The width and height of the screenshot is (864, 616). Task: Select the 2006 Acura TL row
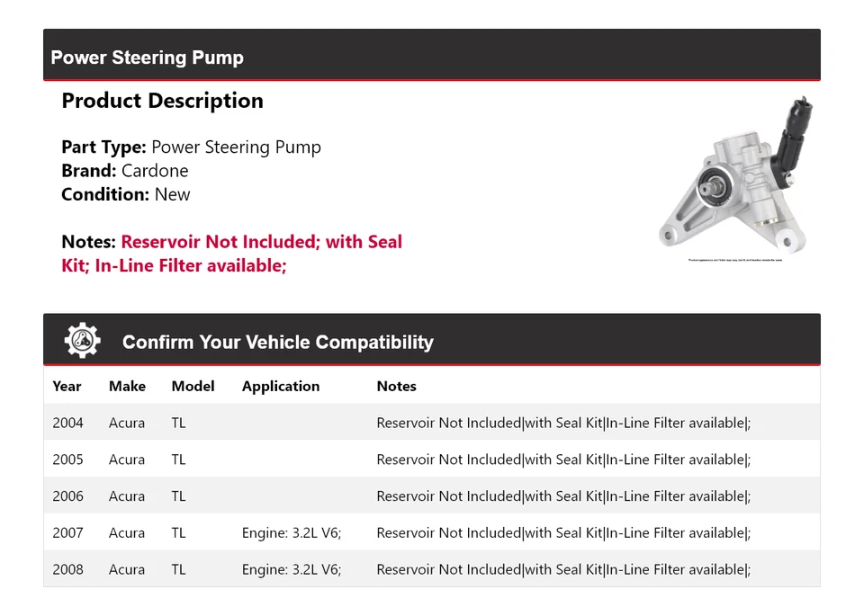point(432,496)
